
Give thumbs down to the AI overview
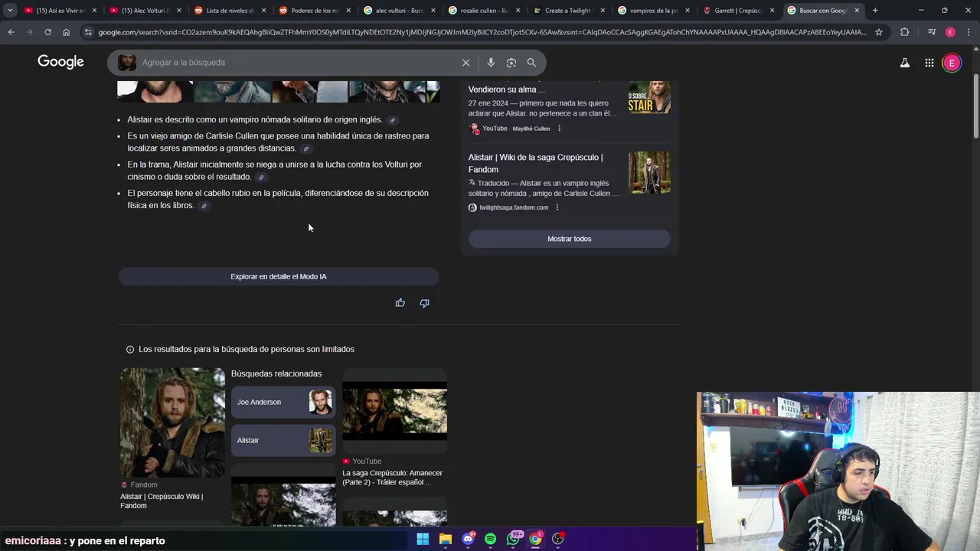click(424, 303)
